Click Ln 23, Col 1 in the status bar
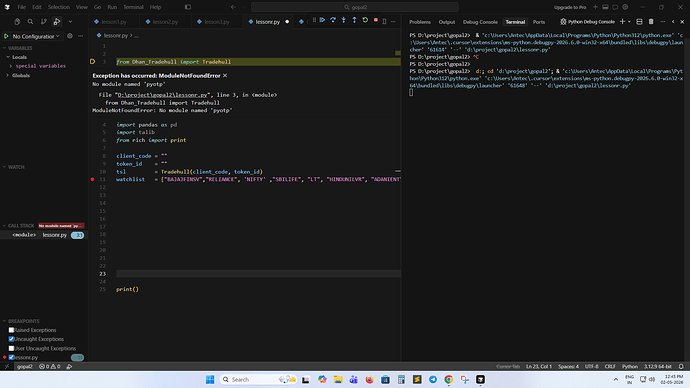 (x=539, y=366)
